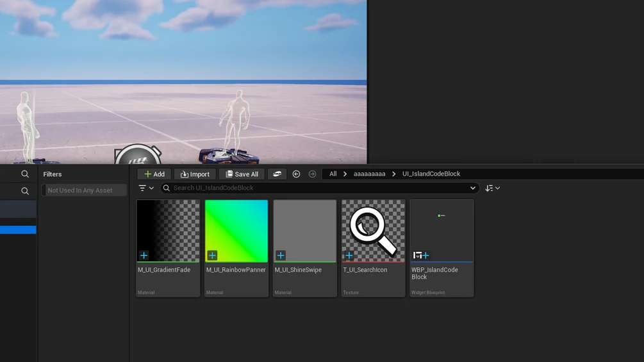Open the sort options dropdown
This screenshot has width=644, height=362.
click(492, 188)
